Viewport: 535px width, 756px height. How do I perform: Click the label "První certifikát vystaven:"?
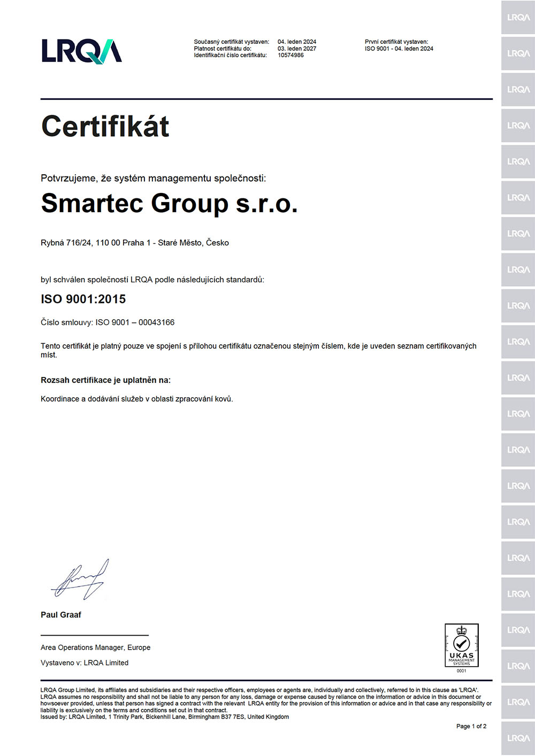coord(396,42)
